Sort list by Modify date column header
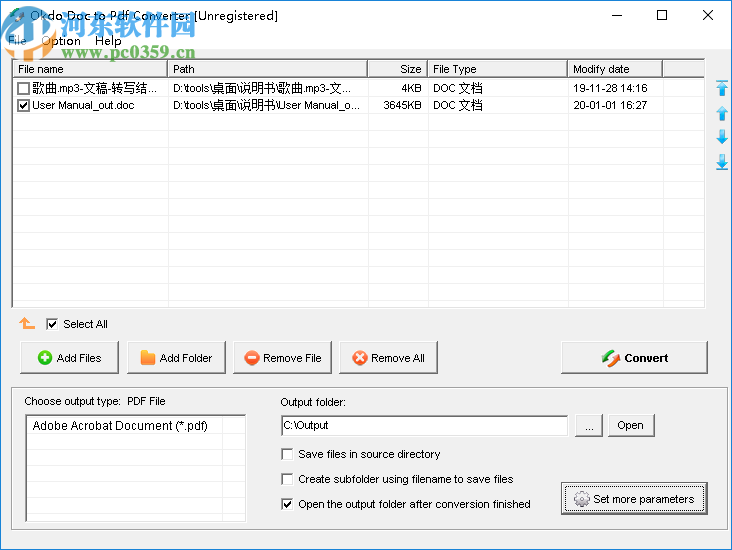 tap(615, 69)
